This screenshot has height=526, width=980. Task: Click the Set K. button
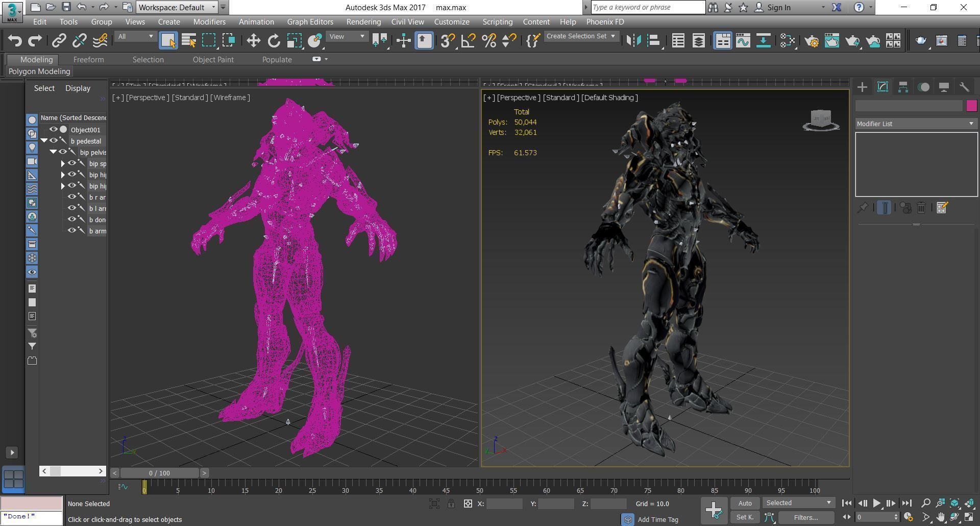click(745, 517)
